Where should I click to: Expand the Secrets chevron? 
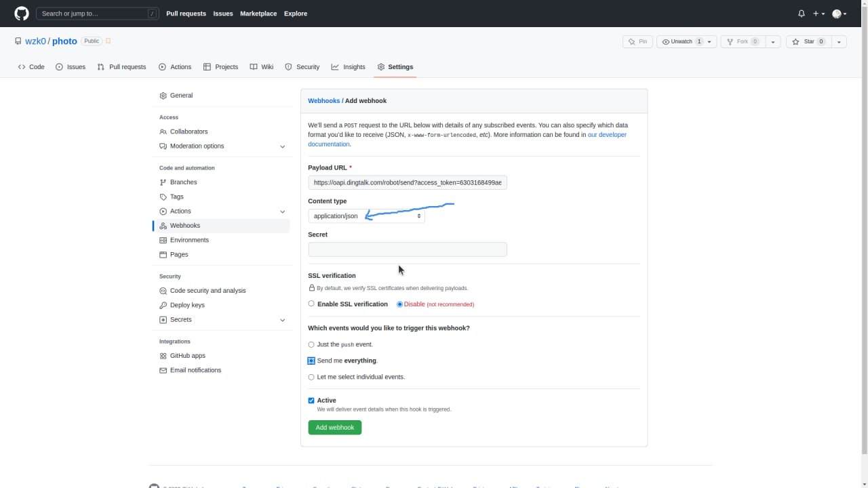[x=283, y=320]
